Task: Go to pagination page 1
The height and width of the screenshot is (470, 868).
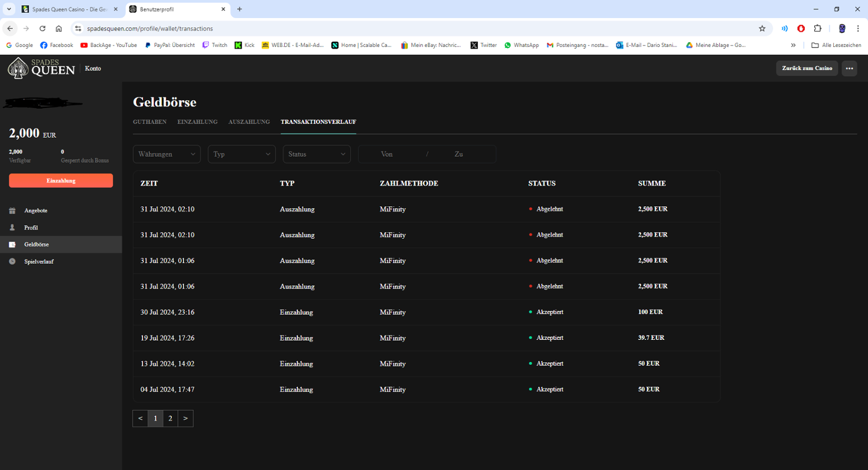Action: coord(155,419)
